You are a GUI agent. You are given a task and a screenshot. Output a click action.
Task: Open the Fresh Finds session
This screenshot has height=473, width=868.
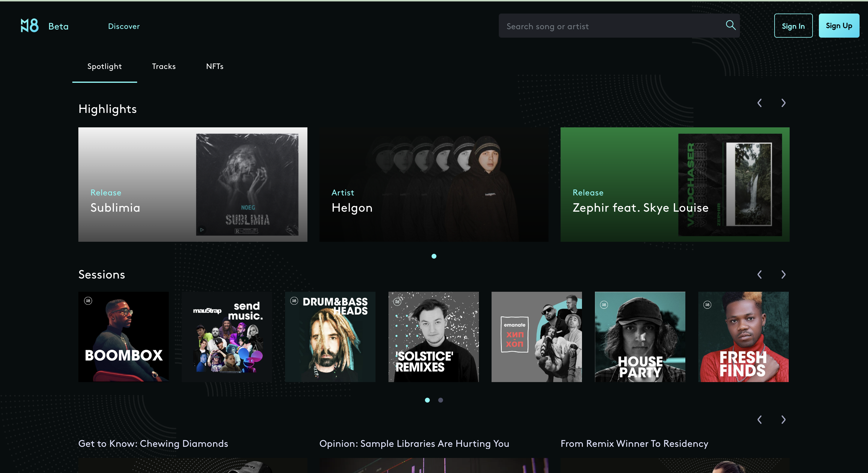click(x=743, y=337)
